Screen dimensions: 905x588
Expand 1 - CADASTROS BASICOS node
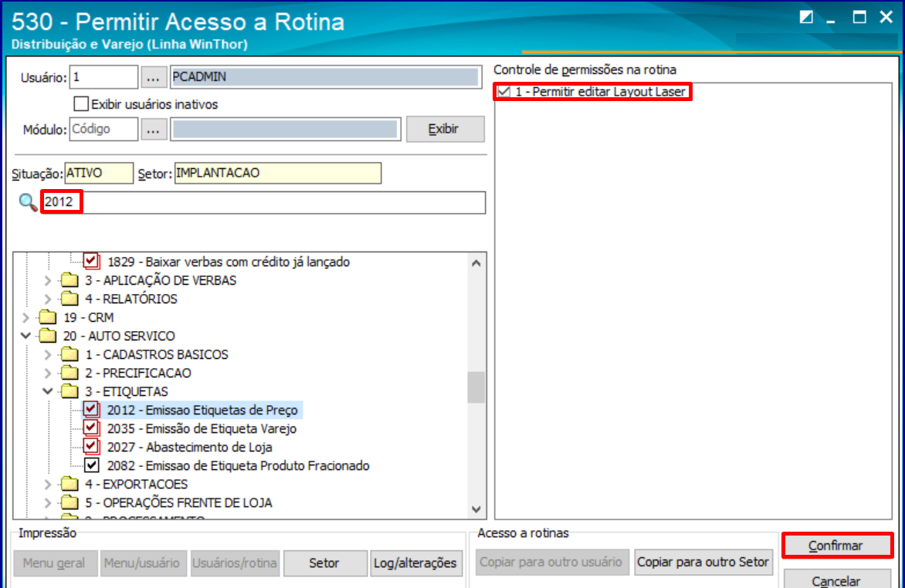coord(48,355)
